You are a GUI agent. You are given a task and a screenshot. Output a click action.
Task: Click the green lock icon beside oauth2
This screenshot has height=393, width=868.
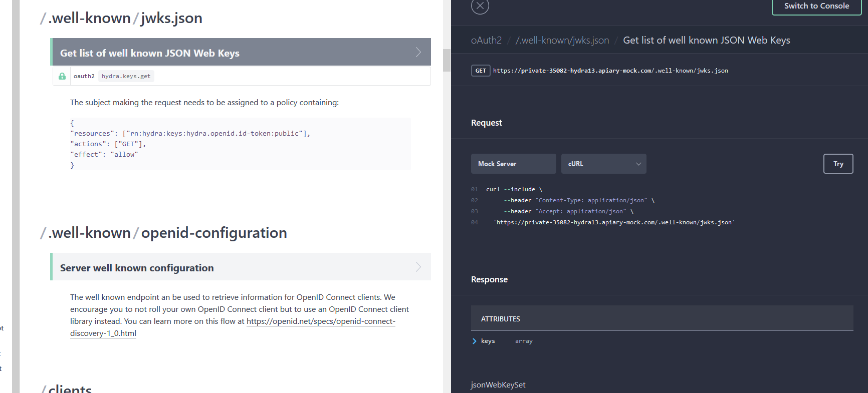(62, 76)
